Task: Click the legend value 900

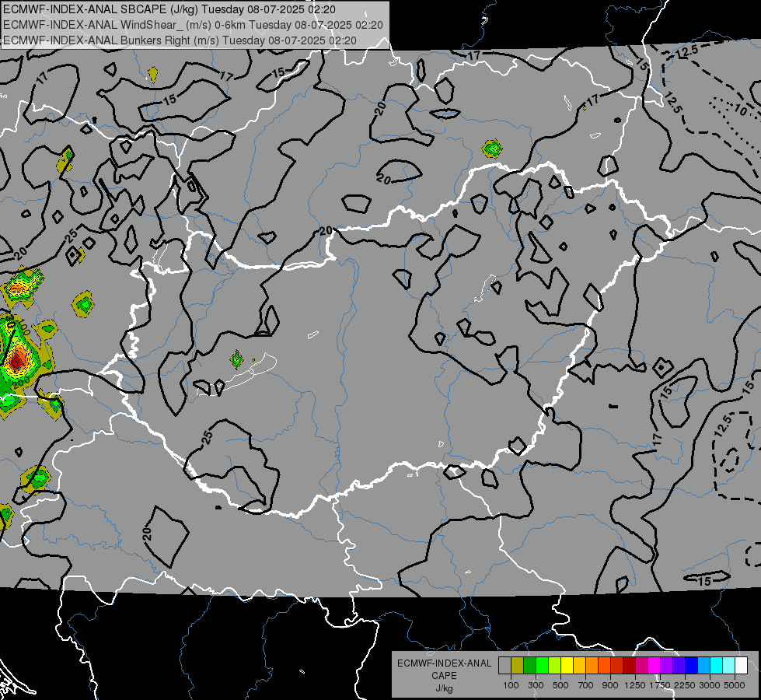Action: [610, 685]
